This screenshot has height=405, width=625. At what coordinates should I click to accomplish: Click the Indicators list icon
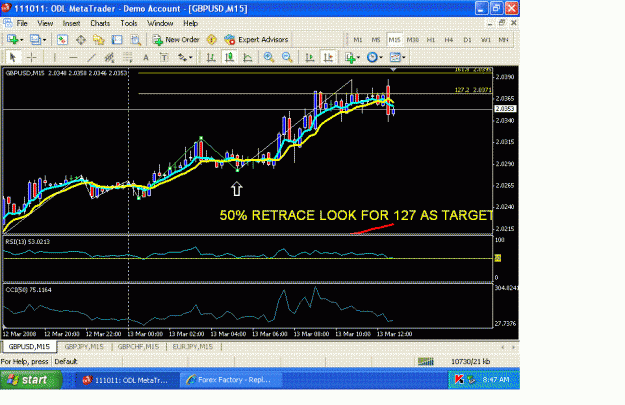tap(350, 57)
